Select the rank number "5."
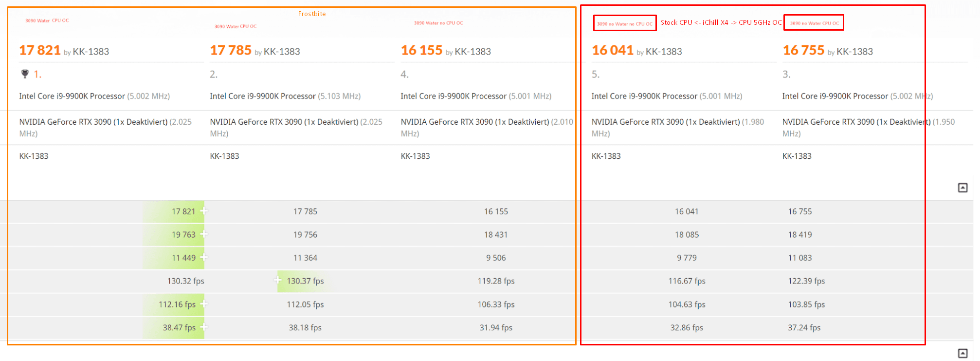This screenshot has width=980, height=361. click(596, 75)
